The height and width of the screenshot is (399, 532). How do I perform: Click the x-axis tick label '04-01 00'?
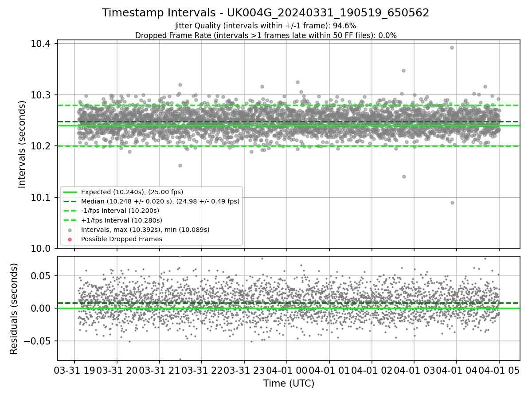point(286,371)
